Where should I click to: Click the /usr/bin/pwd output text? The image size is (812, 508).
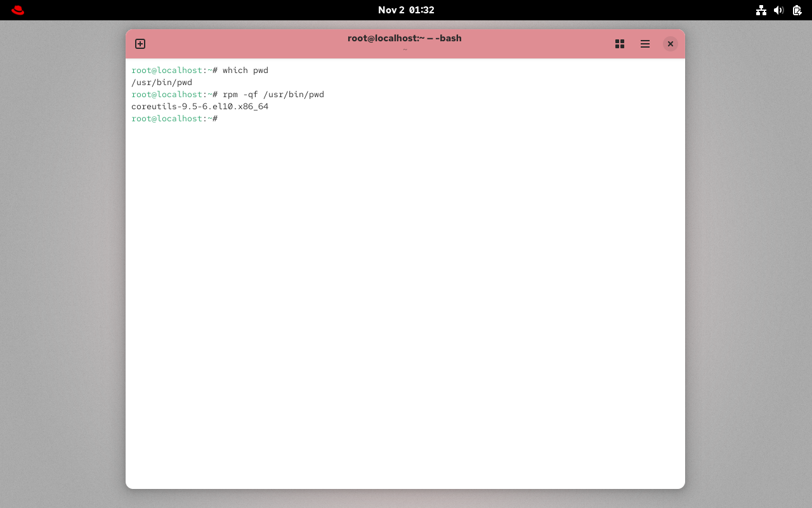(x=161, y=82)
